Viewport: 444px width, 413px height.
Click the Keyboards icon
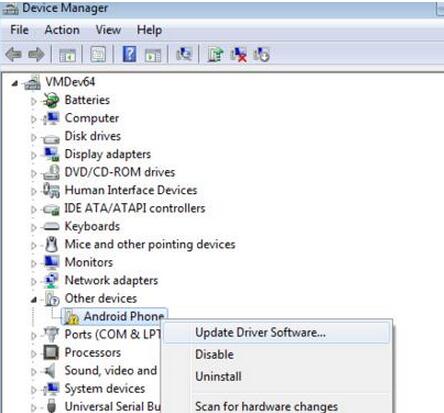(51, 227)
